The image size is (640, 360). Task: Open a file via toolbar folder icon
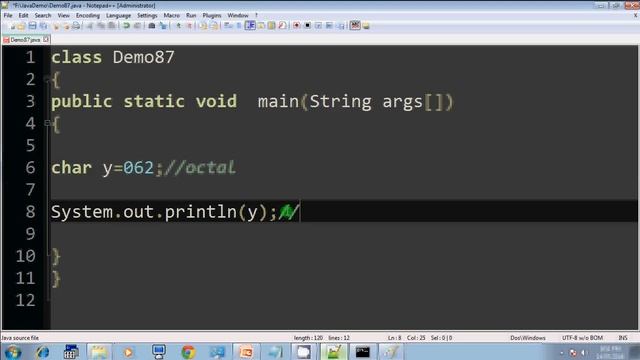click(x=21, y=26)
